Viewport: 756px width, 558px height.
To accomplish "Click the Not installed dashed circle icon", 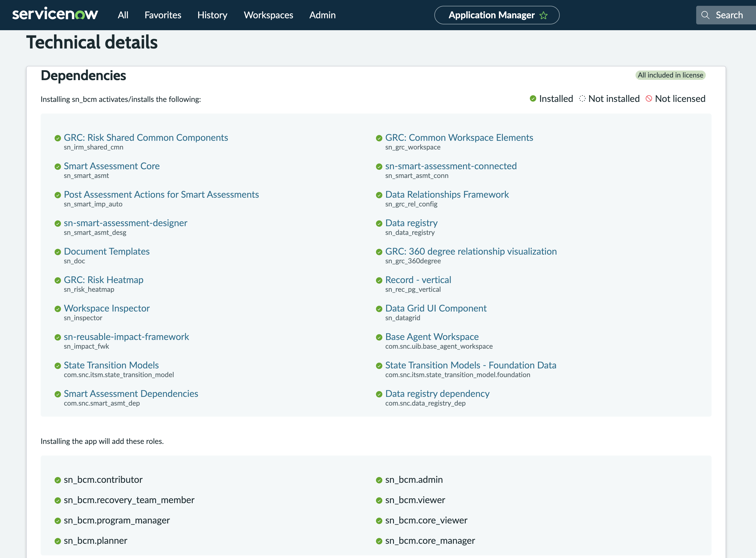I will pos(582,99).
